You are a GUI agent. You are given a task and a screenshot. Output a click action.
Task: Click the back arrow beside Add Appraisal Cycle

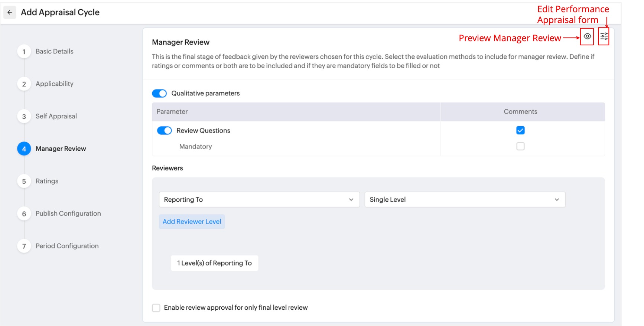(10, 12)
